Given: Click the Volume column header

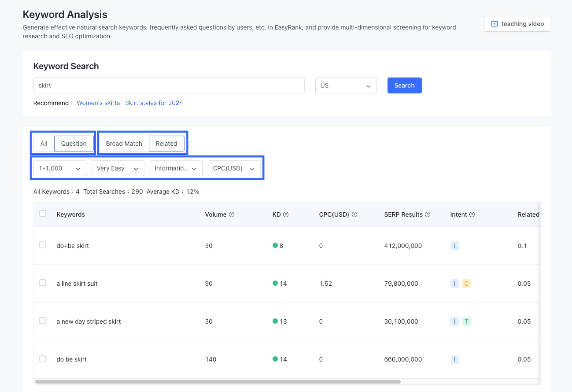Looking at the screenshot, I should 216,215.
